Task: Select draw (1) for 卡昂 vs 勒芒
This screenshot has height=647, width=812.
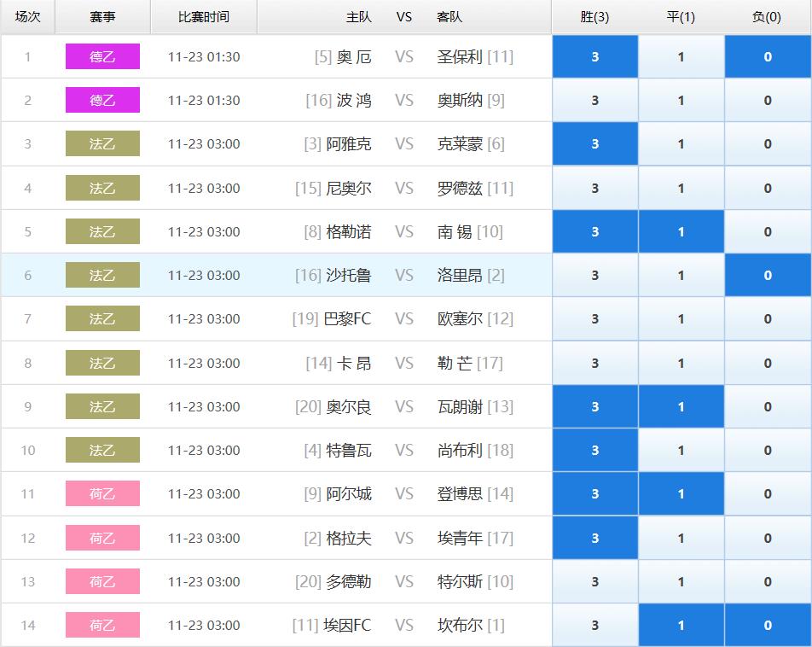Action: coord(681,363)
